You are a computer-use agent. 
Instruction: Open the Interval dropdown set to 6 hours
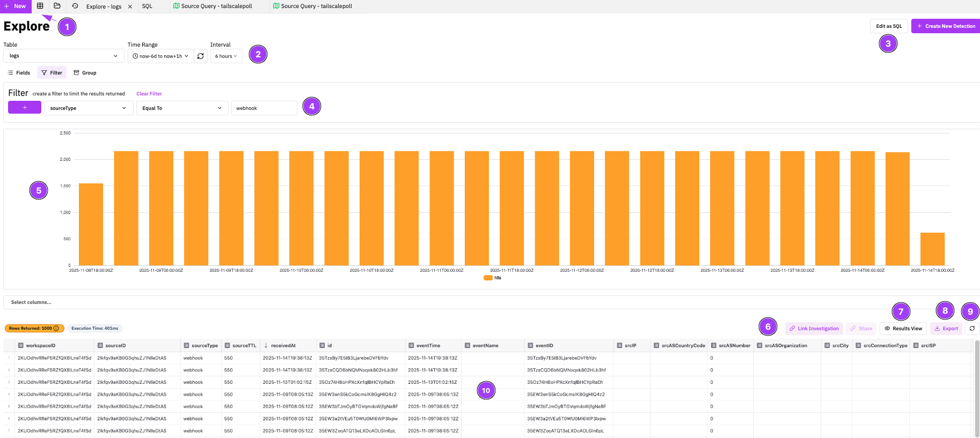pos(226,56)
